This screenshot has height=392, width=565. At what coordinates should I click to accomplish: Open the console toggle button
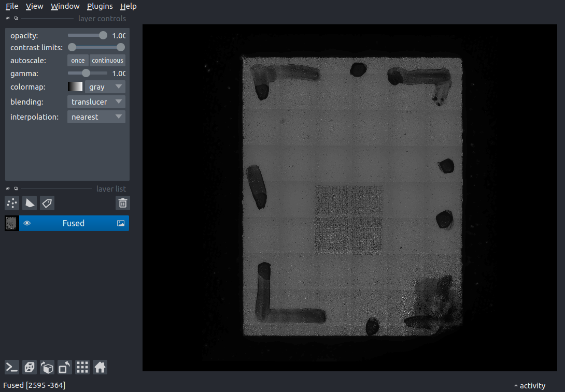(x=12, y=367)
